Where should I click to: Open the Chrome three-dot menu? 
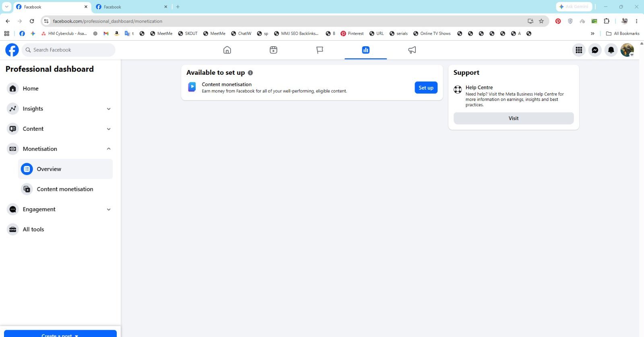click(x=636, y=21)
